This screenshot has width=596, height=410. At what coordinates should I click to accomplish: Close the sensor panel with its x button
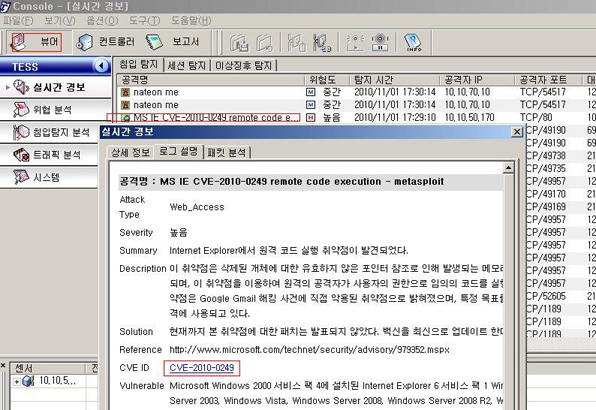(3, 366)
